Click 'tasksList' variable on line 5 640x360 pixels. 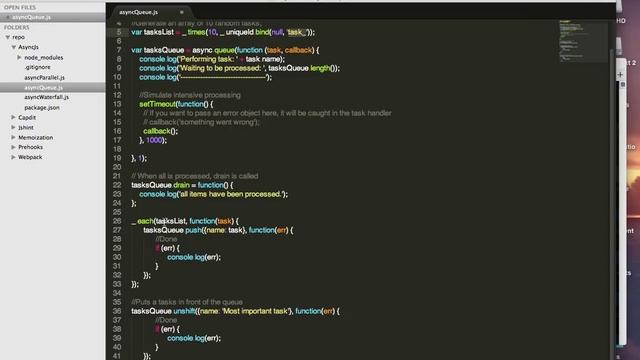[x=159, y=32]
